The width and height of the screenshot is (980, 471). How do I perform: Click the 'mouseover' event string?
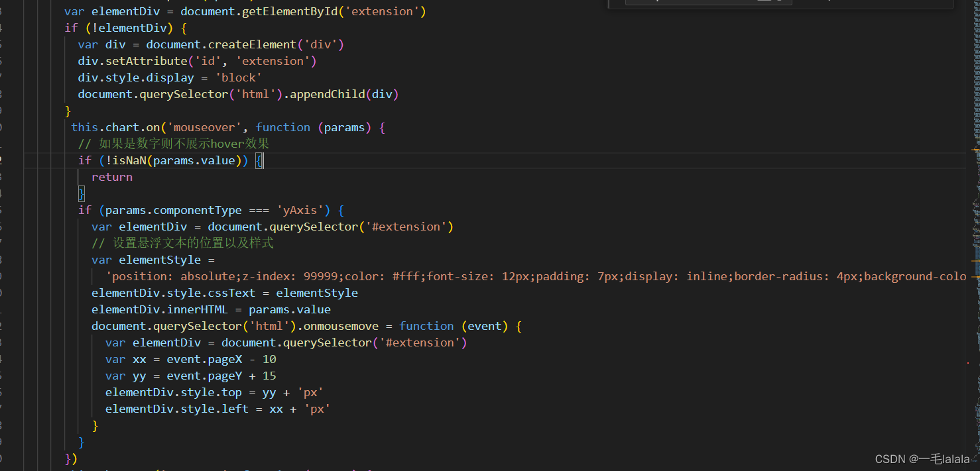click(204, 127)
